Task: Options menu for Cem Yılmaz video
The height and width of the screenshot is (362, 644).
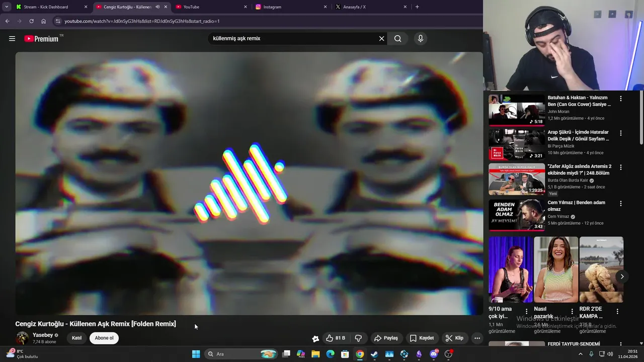Action: coord(621,204)
